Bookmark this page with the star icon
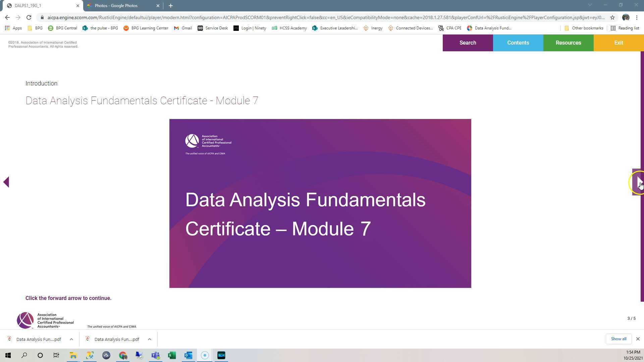Screen dimensions: 644x362 coord(612,17)
